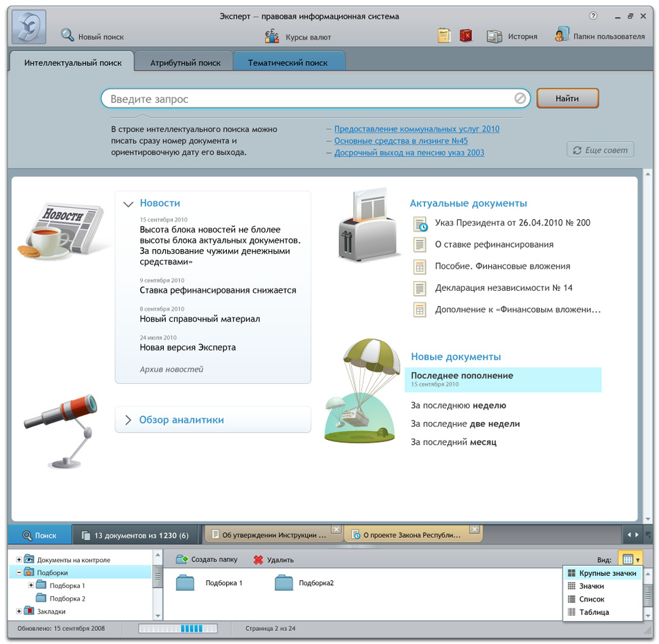Open link Основные средства в лизинге №45
659x644 pixels.
pos(401,141)
